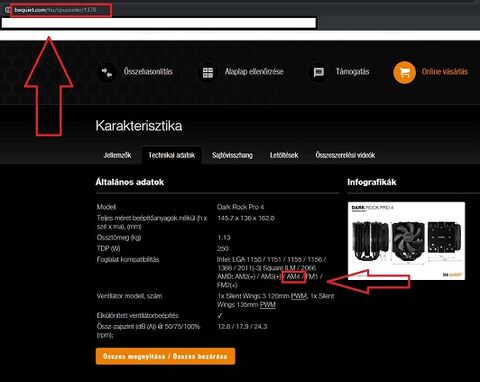The image size is (480, 382).
Task: Click the TDP value 250
Action: point(223,249)
